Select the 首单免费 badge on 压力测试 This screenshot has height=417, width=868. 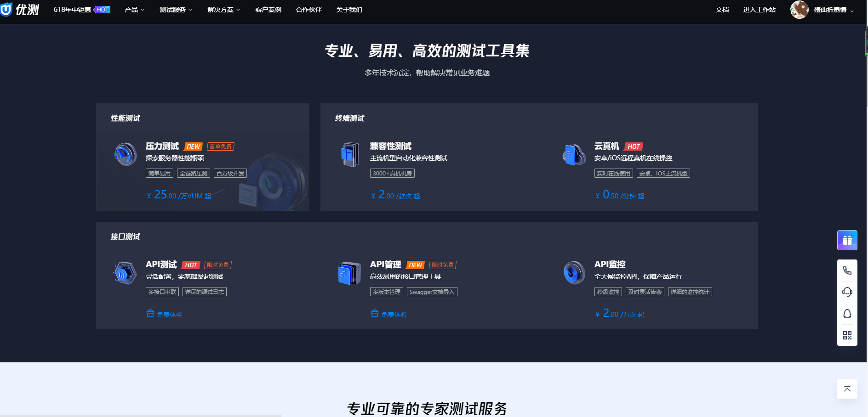pos(220,146)
